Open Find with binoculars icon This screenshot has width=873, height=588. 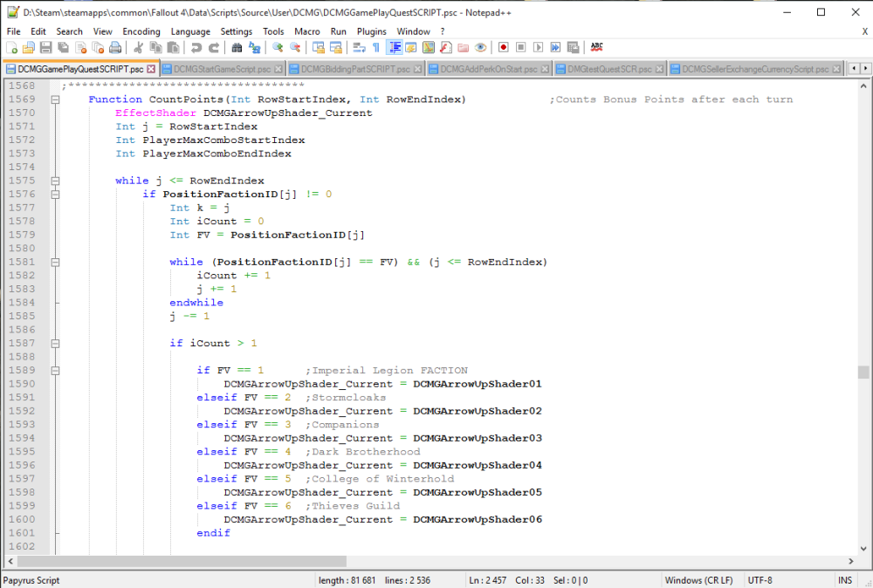pos(237,48)
